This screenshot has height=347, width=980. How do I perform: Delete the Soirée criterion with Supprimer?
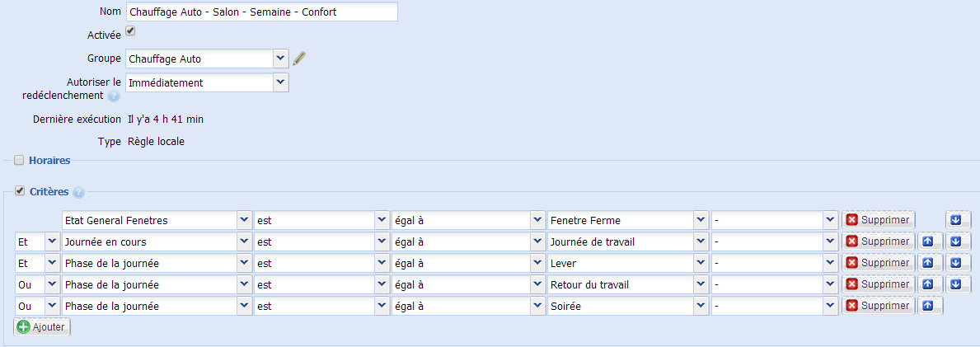[x=878, y=307]
